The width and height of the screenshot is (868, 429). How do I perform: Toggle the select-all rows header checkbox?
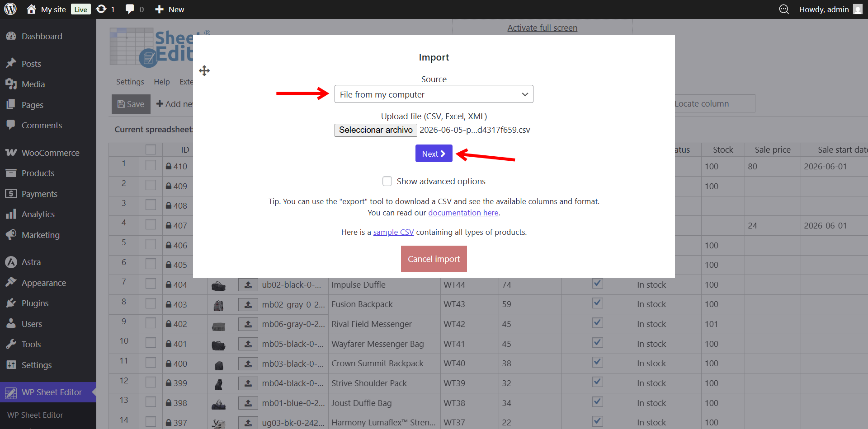(151, 149)
